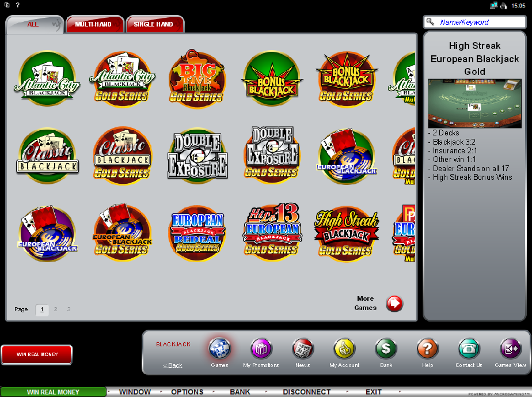The width and height of the screenshot is (532, 397).
Task: Click the High Streak European Blackjack table preview
Action: (x=474, y=103)
